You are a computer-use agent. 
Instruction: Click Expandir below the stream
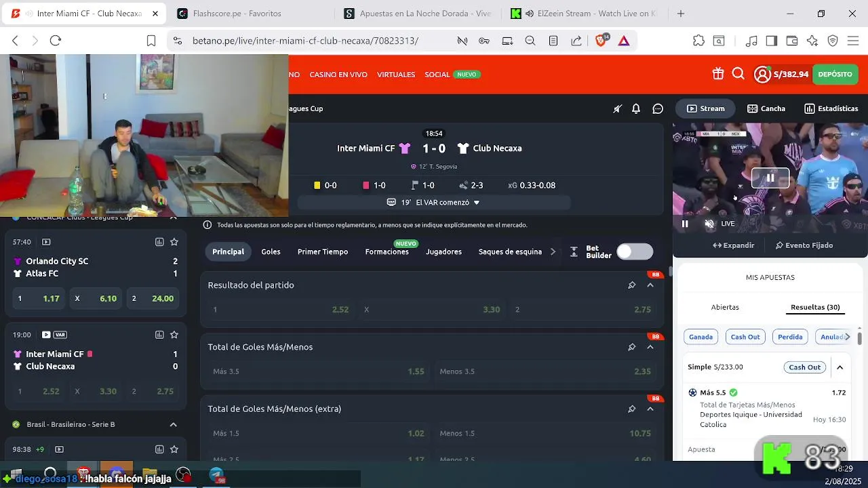pos(734,245)
